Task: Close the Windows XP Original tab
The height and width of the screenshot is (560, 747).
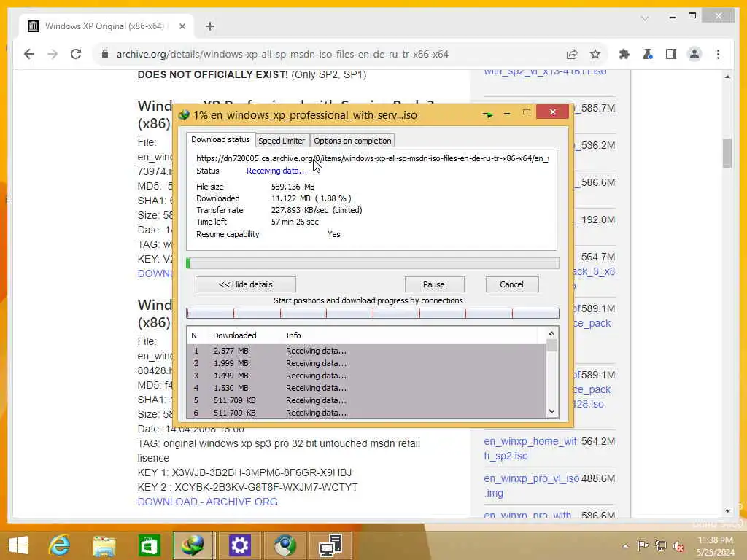Action: click(182, 26)
